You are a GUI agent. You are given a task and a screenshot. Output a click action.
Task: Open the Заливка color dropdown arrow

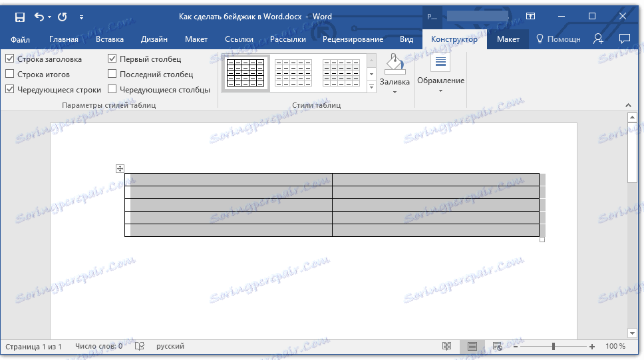(395, 92)
